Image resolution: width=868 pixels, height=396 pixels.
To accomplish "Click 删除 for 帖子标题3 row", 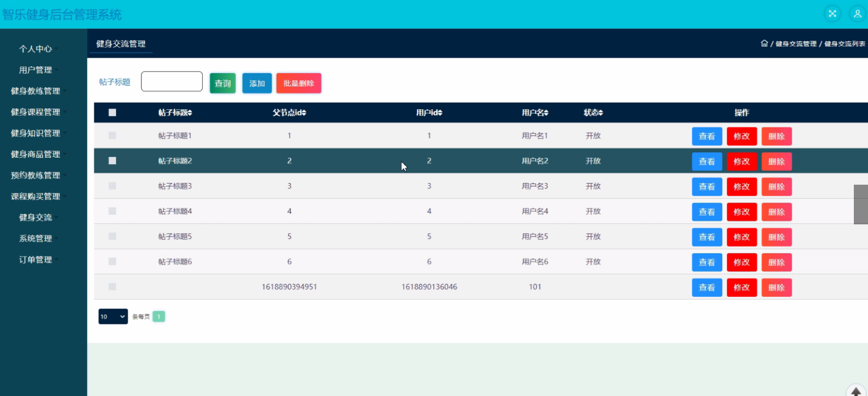I will tap(777, 186).
